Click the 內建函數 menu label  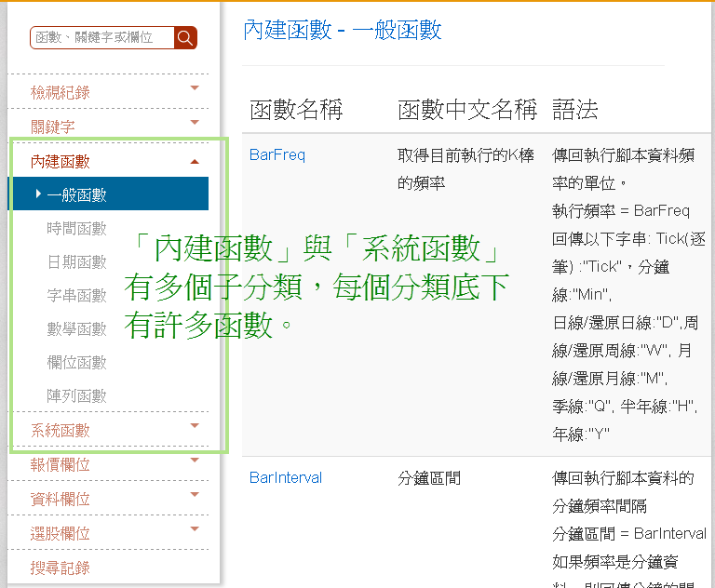[61, 161]
